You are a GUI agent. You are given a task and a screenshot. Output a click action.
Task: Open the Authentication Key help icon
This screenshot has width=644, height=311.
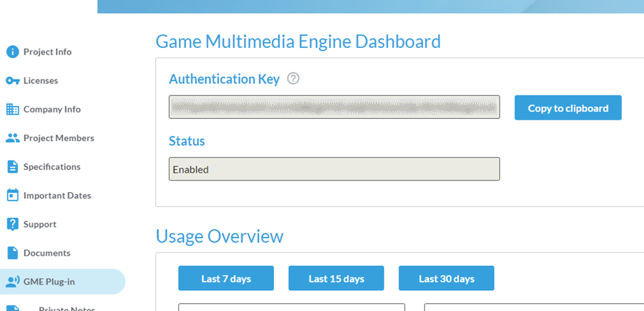click(293, 79)
